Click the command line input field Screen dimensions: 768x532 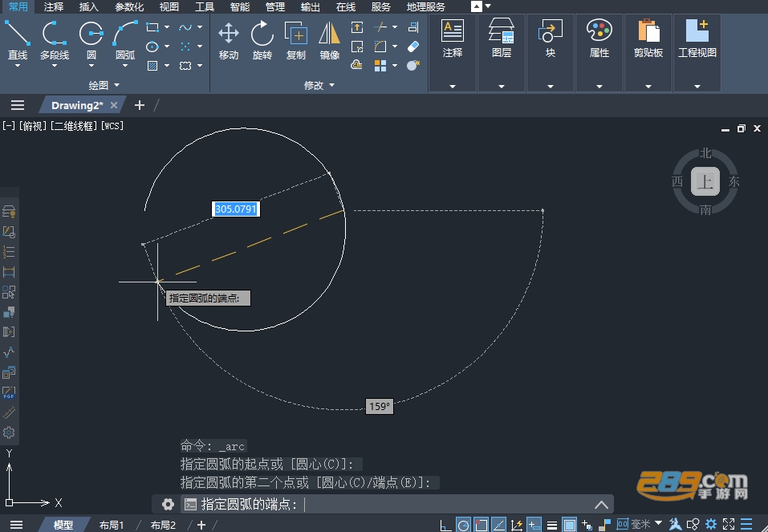tap(396, 504)
